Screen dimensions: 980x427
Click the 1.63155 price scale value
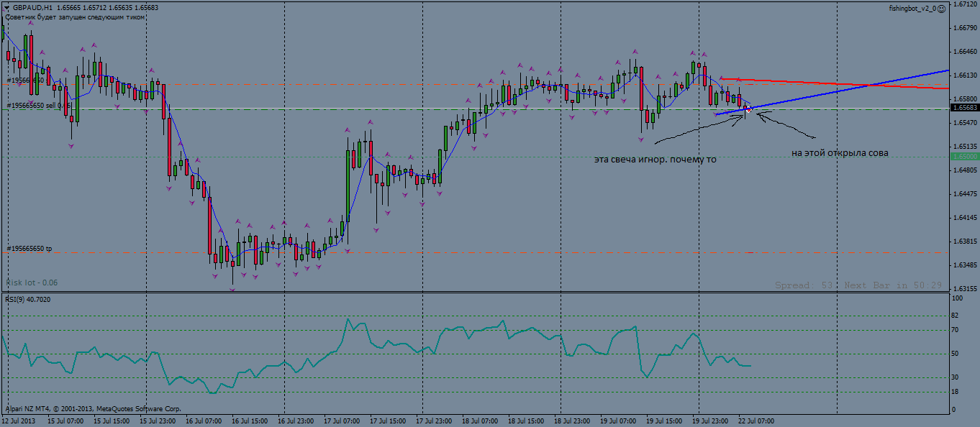click(x=964, y=288)
